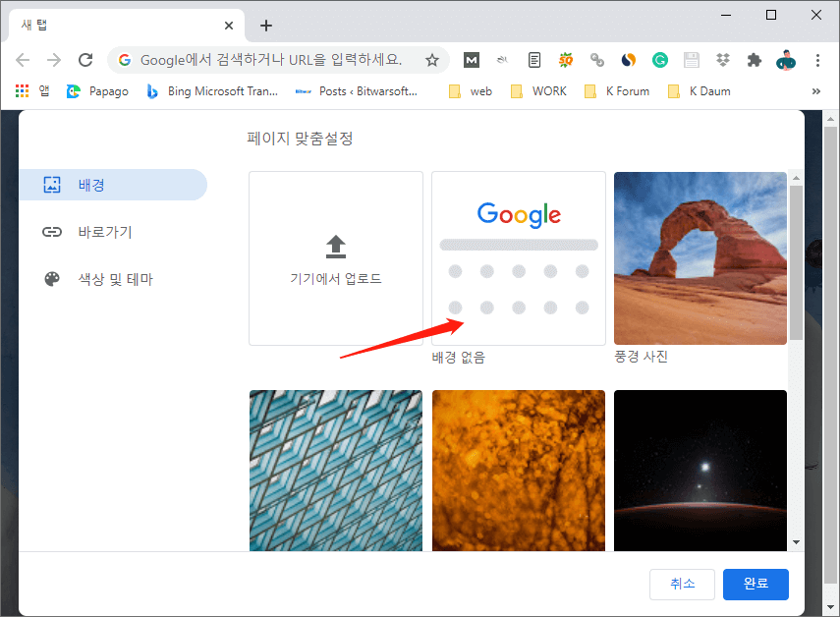The image size is (840, 617).
Task: Click the dialog scrollbar down arrow
Action: coord(796,542)
